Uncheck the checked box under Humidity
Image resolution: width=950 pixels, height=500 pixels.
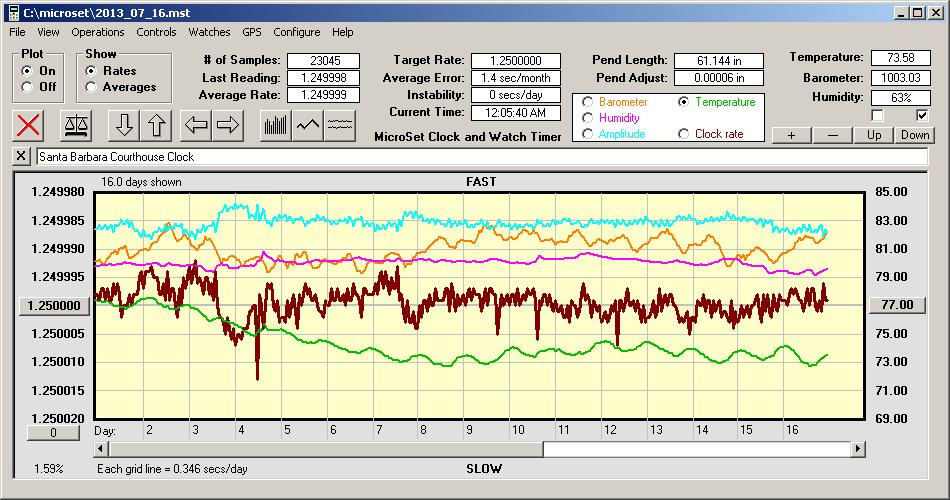[x=922, y=116]
